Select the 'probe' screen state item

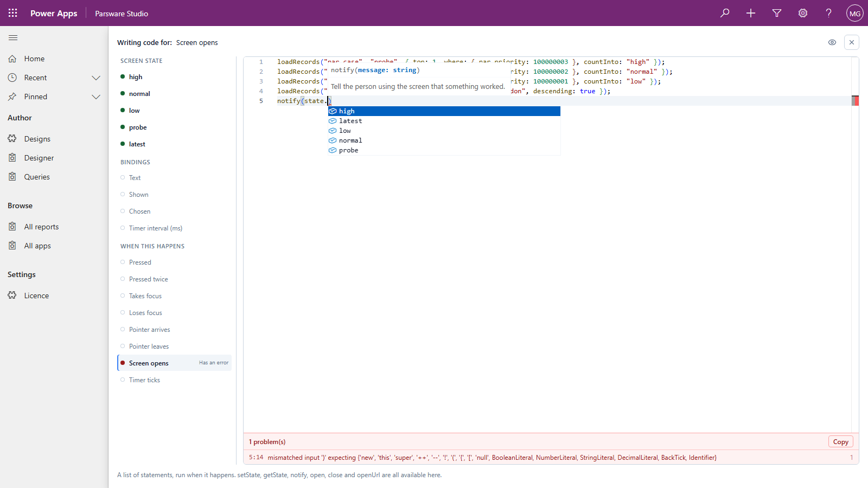pos(175,127)
